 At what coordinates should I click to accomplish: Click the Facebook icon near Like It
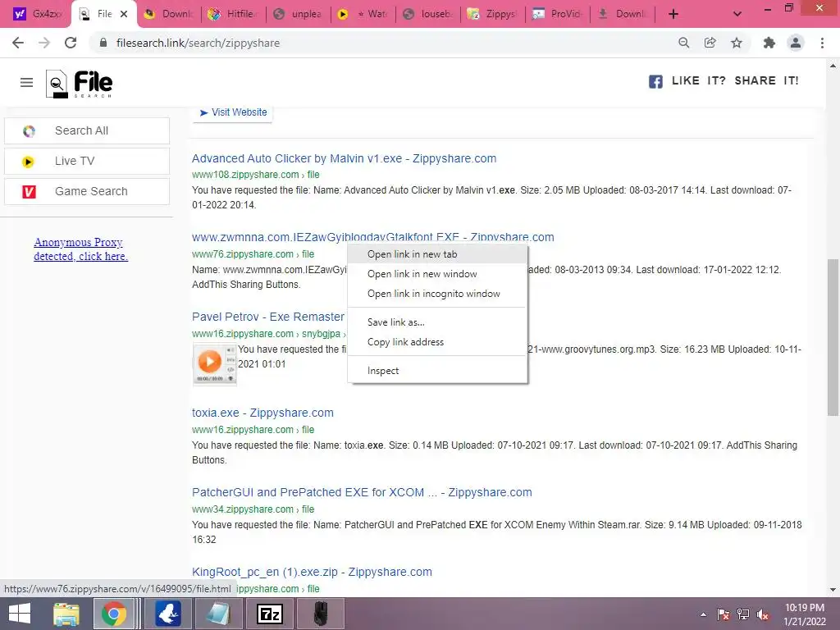pyautogui.click(x=655, y=81)
